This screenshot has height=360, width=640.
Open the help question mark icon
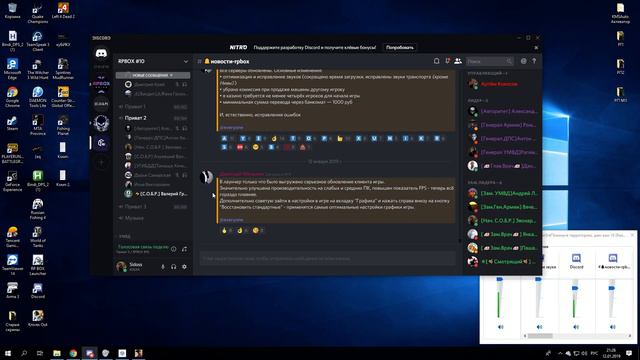pyautogui.click(x=534, y=61)
